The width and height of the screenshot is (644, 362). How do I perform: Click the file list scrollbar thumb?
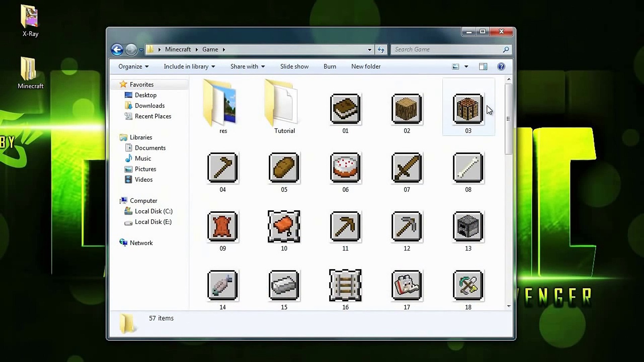pyautogui.click(x=508, y=119)
